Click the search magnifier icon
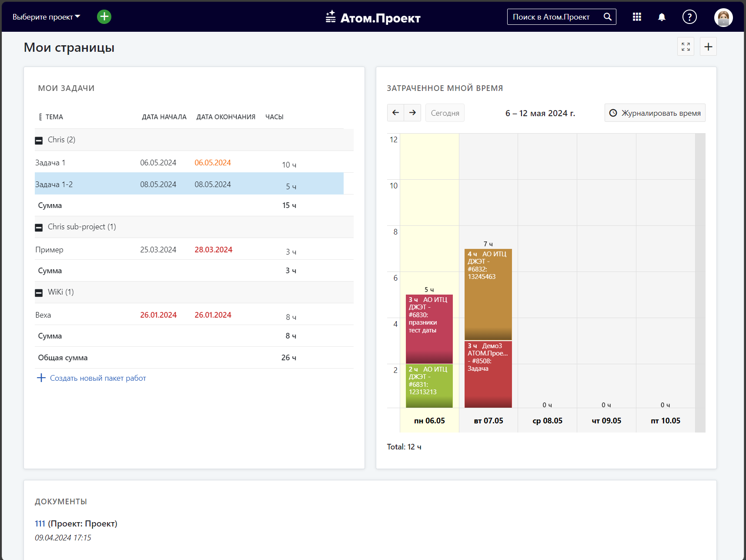 [608, 17]
